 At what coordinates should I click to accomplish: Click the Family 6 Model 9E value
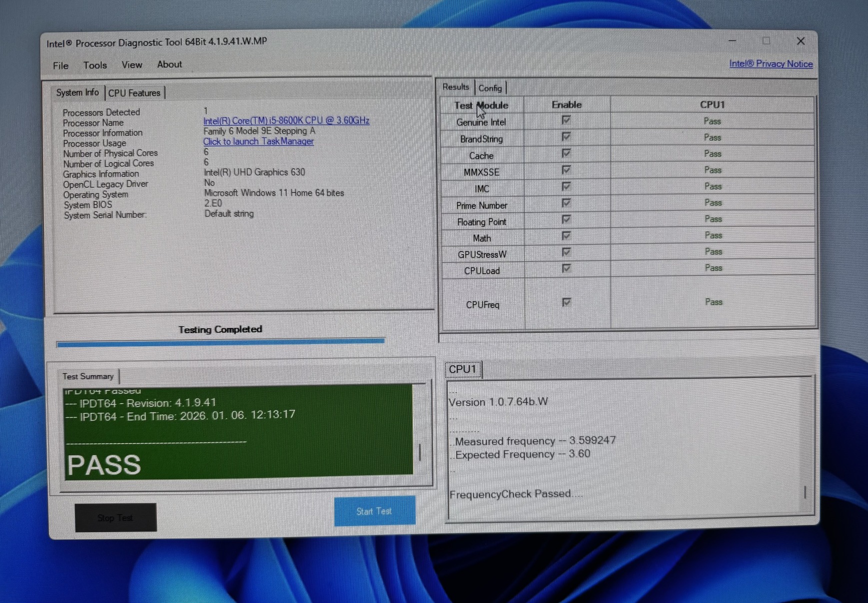pos(259,131)
